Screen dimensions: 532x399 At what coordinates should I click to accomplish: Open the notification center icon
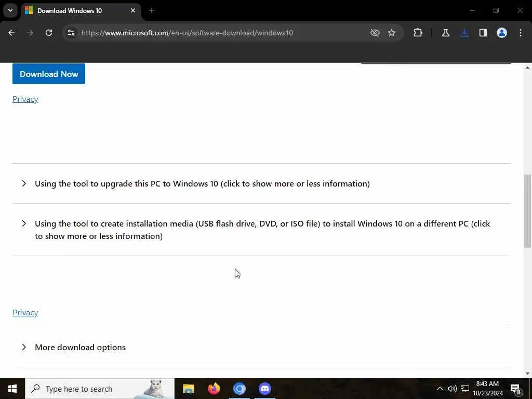click(x=516, y=389)
